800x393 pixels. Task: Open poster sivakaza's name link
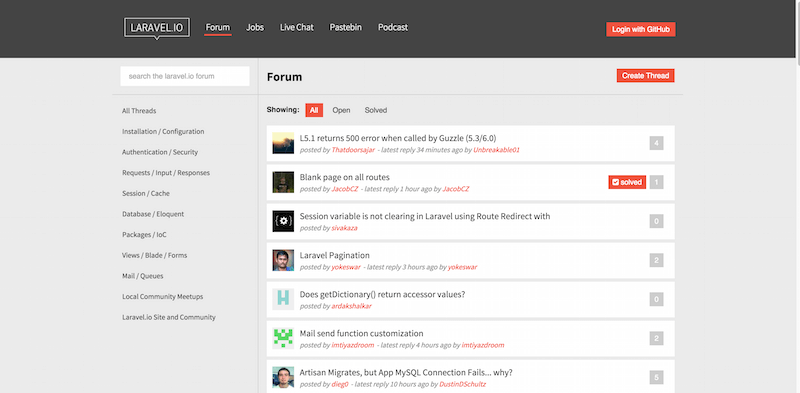click(x=344, y=228)
